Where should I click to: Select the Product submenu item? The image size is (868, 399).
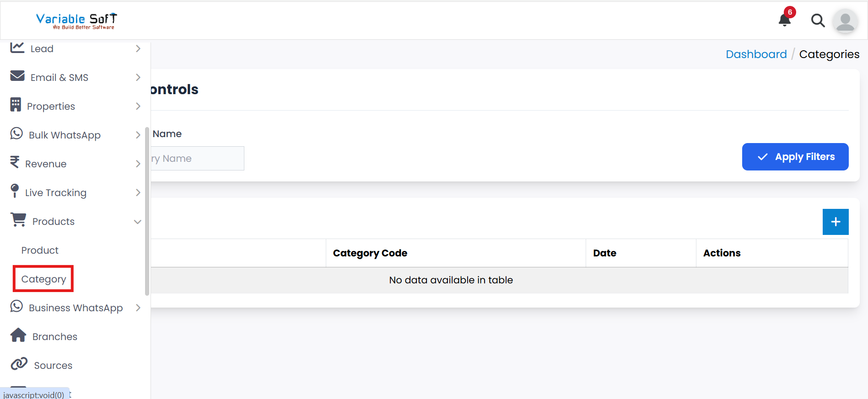click(40, 250)
